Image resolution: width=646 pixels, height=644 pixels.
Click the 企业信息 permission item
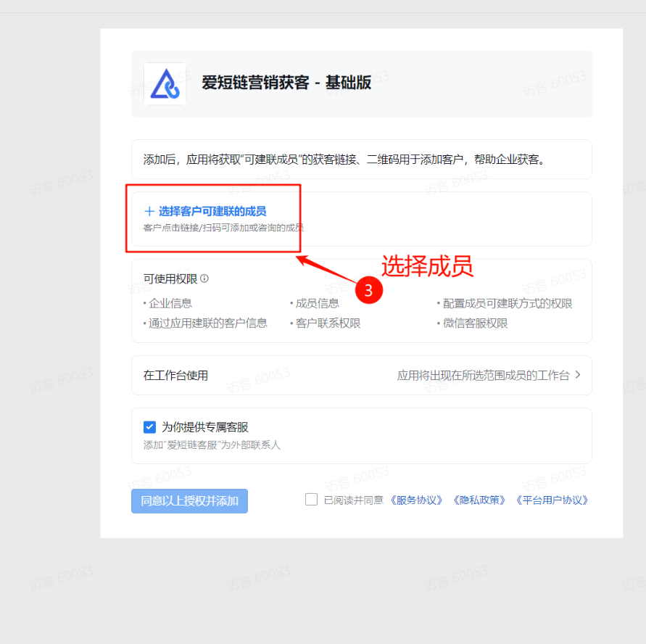tap(170, 304)
